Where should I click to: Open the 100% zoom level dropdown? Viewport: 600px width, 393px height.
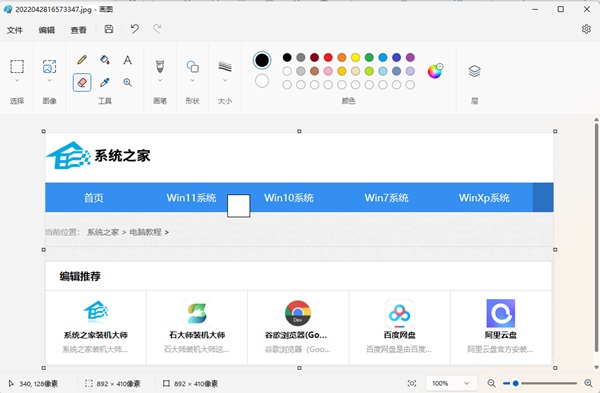pyautogui.click(x=452, y=383)
